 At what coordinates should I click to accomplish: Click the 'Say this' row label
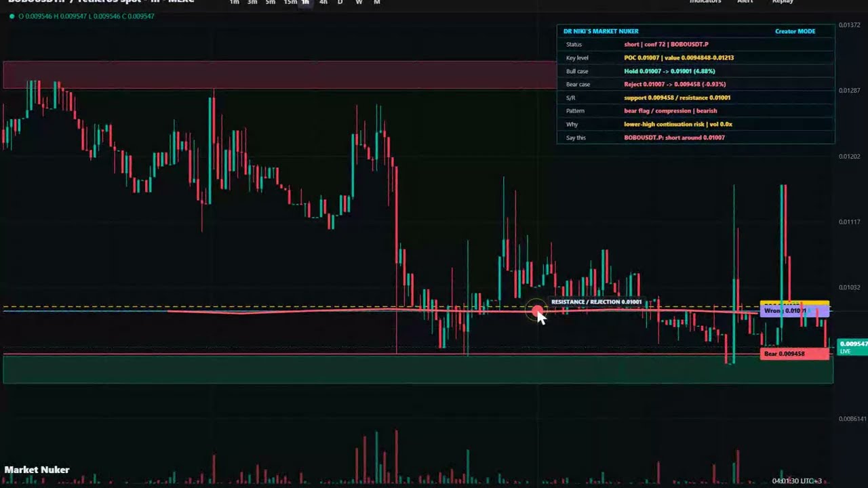point(575,138)
